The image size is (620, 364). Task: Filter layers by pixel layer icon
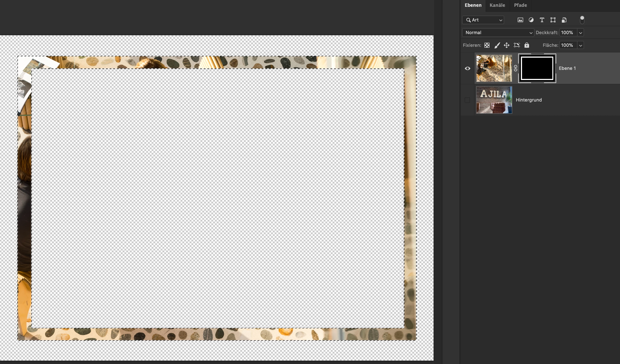[x=520, y=20]
